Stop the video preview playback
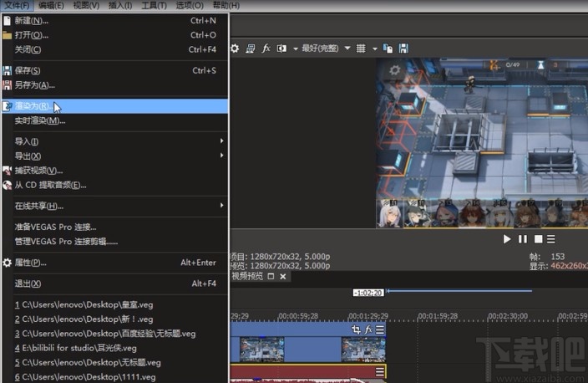The width and height of the screenshot is (588, 383). (x=537, y=239)
